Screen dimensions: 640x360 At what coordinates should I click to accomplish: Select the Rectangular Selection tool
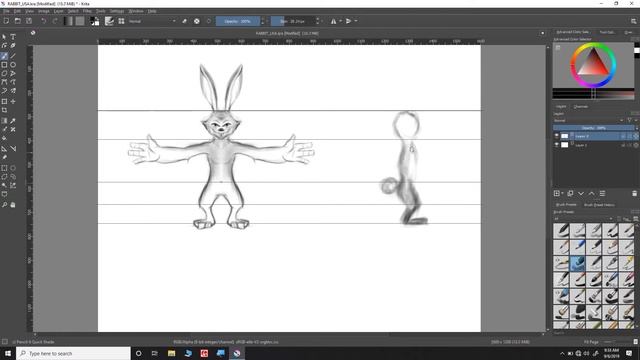[x=4, y=168]
